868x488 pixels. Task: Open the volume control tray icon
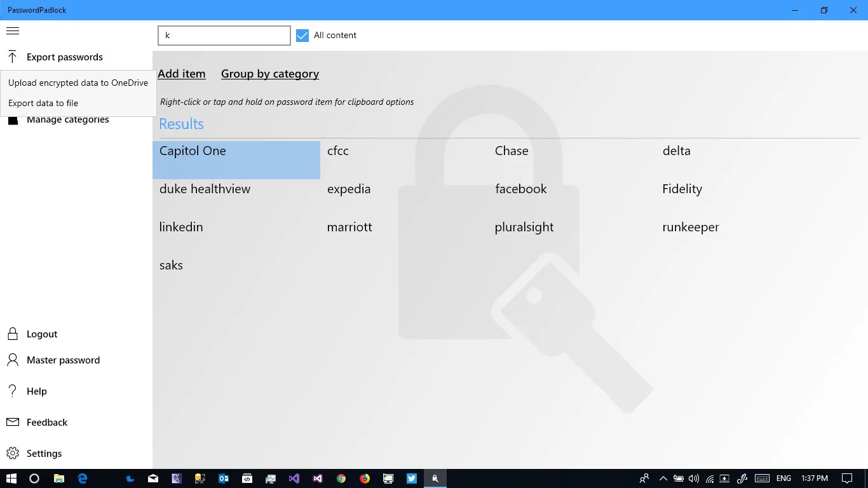[x=694, y=478]
